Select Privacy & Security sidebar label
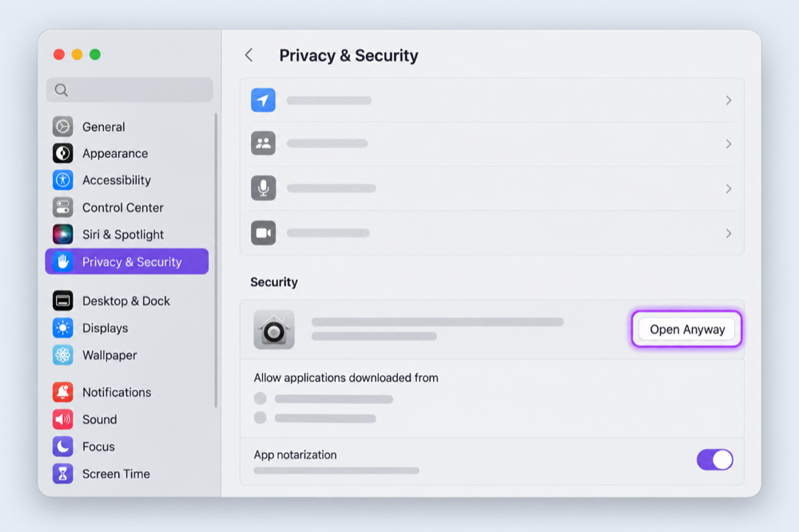This screenshot has height=532, width=799. pyautogui.click(x=132, y=262)
